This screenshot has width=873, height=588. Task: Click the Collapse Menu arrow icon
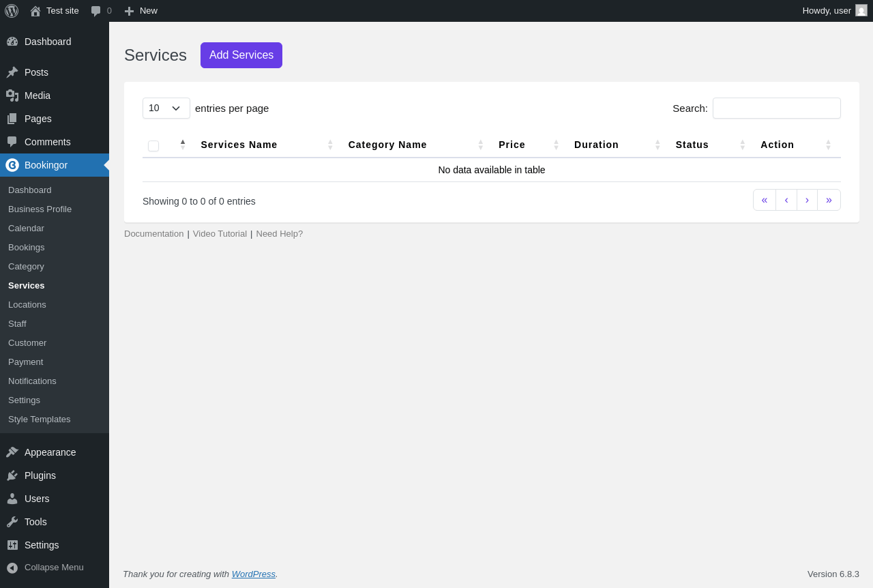pyautogui.click(x=12, y=568)
